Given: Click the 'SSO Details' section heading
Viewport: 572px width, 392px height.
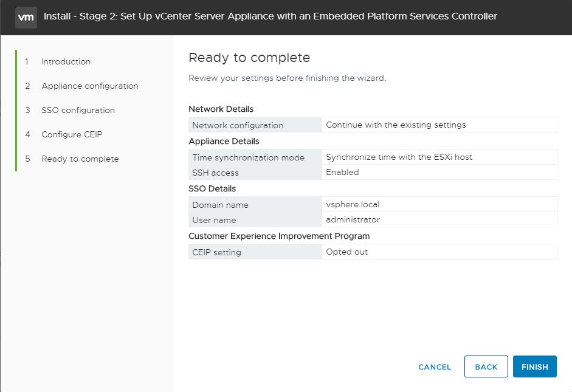Looking at the screenshot, I should [x=212, y=188].
